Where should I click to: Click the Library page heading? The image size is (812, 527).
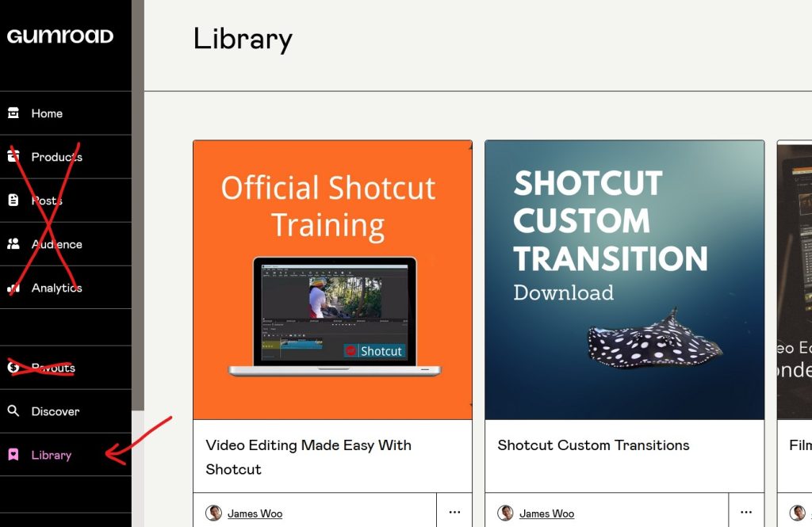click(x=243, y=39)
